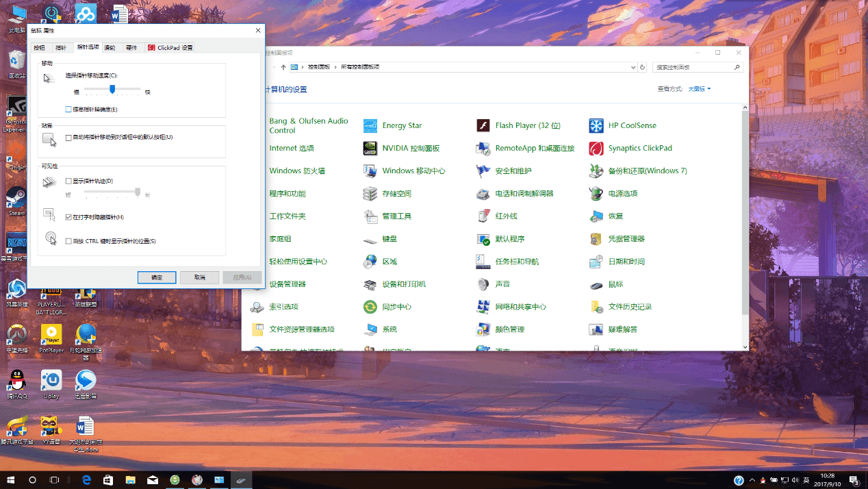Open the 声音 sound icon

click(x=483, y=284)
